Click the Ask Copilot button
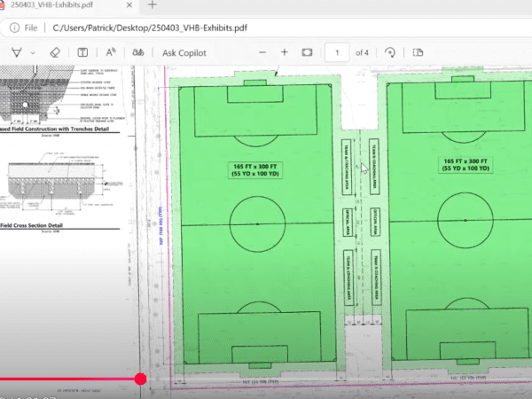The image size is (532, 399). (x=184, y=53)
